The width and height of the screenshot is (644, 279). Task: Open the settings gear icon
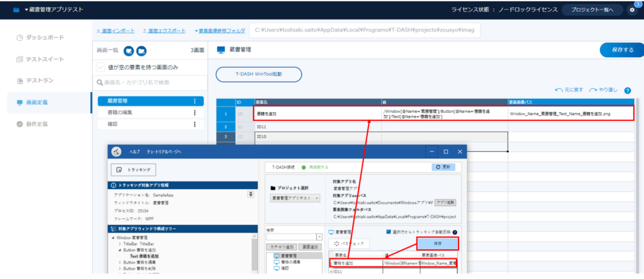point(631,11)
